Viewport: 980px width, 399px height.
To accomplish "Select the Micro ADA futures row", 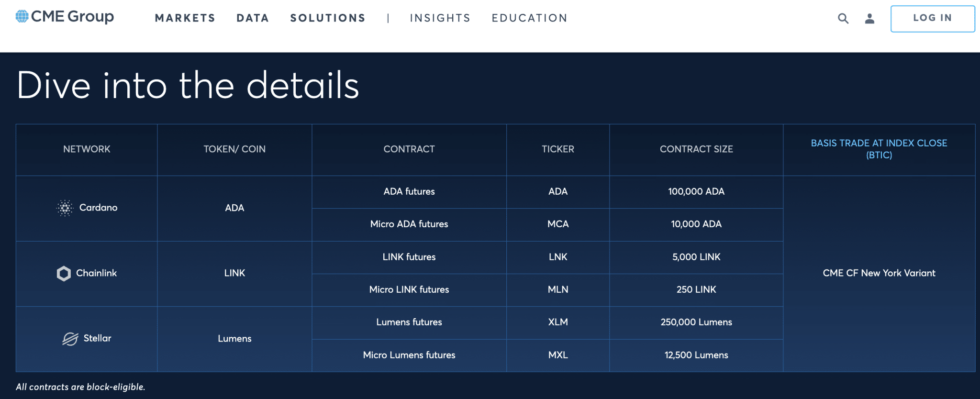I will (x=409, y=224).
